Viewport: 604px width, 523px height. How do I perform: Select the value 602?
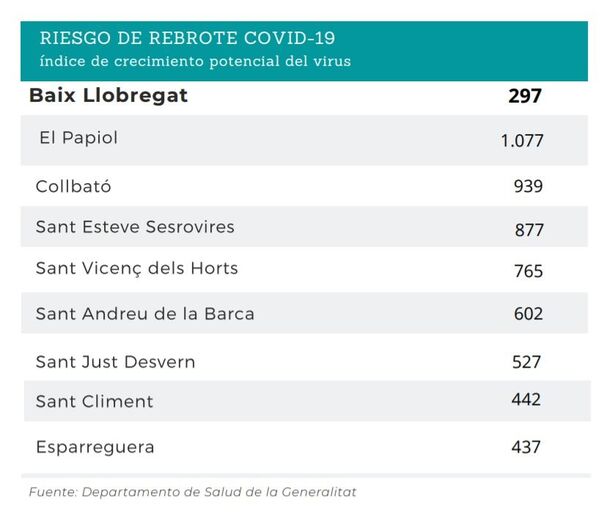pyautogui.click(x=527, y=314)
